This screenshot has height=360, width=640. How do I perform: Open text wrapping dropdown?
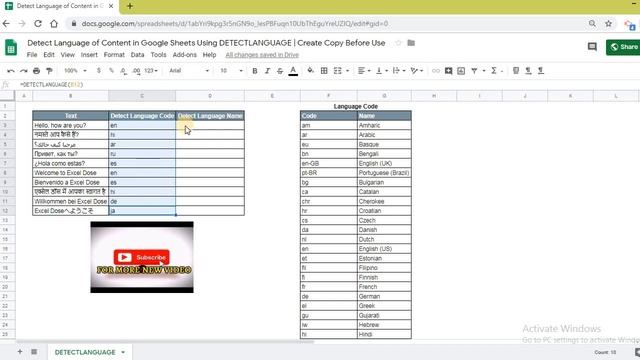pos(398,71)
